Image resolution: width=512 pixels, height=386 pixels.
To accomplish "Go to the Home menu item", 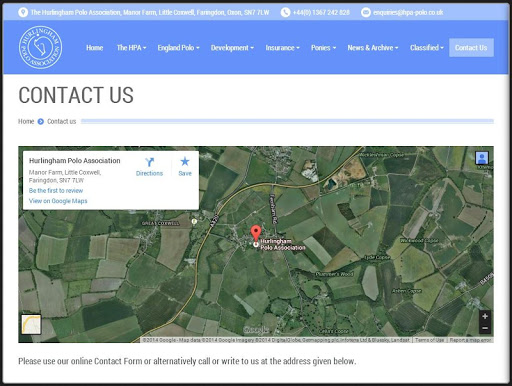I will (x=95, y=48).
